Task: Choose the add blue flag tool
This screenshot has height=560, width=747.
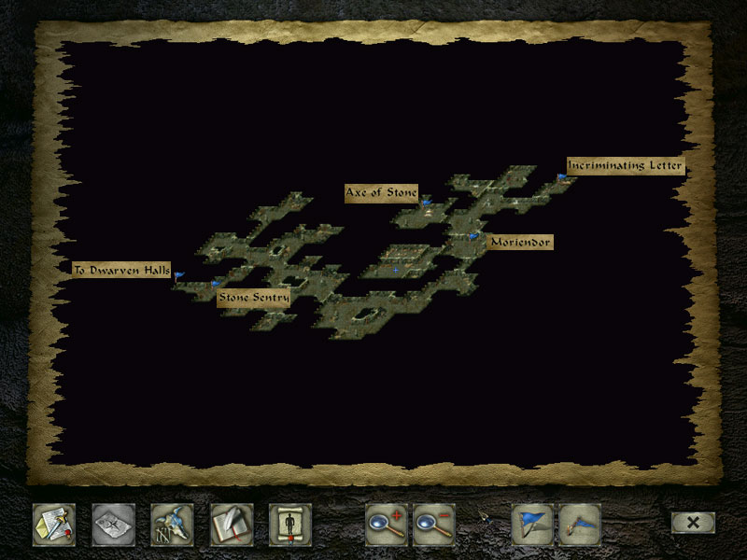Action: (532, 525)
